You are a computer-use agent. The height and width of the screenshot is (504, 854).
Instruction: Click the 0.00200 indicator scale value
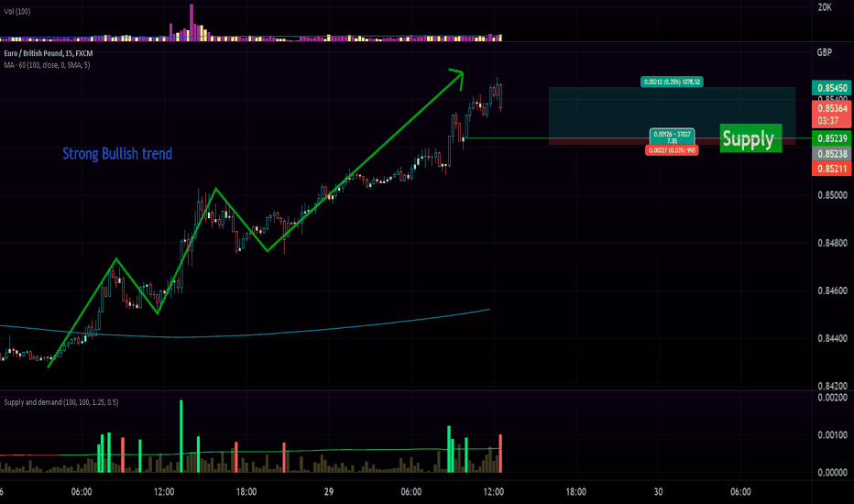[x=832, y=398]
